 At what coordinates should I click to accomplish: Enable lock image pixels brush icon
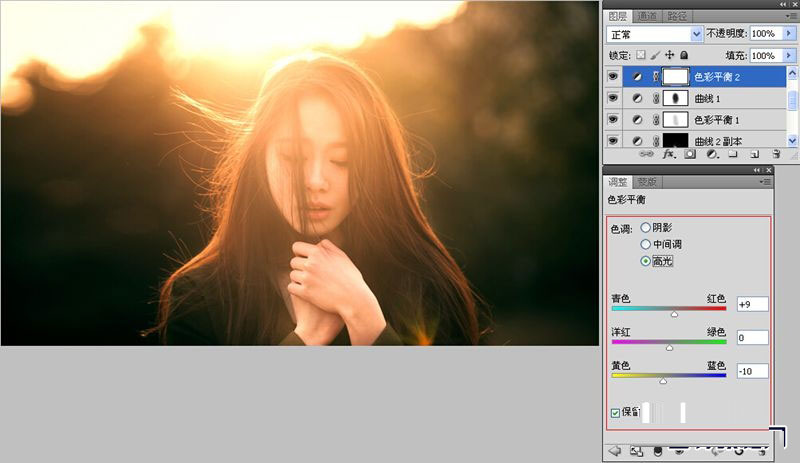(x=655, y=55)
